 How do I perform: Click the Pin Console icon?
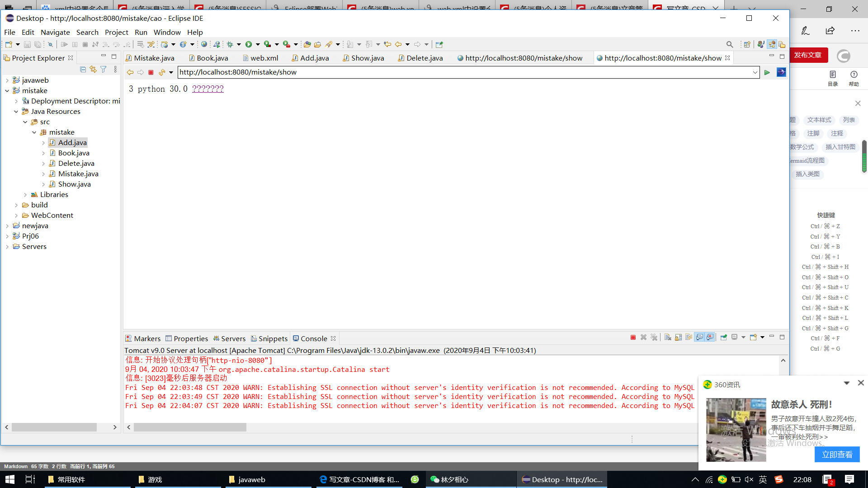[x=724, y=338]
